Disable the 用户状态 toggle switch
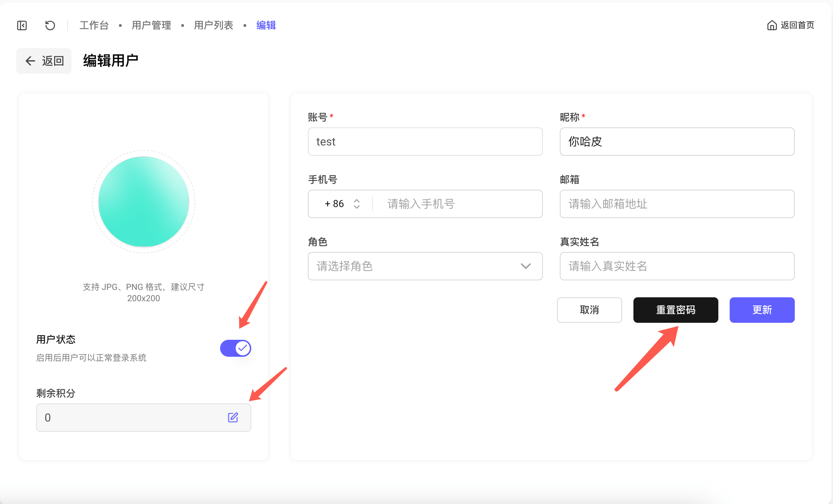833x504 pixels. 236,348
